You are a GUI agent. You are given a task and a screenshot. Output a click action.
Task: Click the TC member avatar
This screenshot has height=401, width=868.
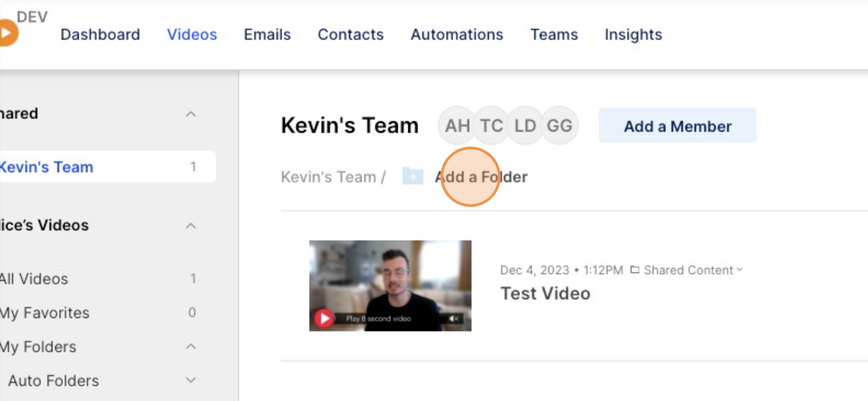tap(491, 126)
